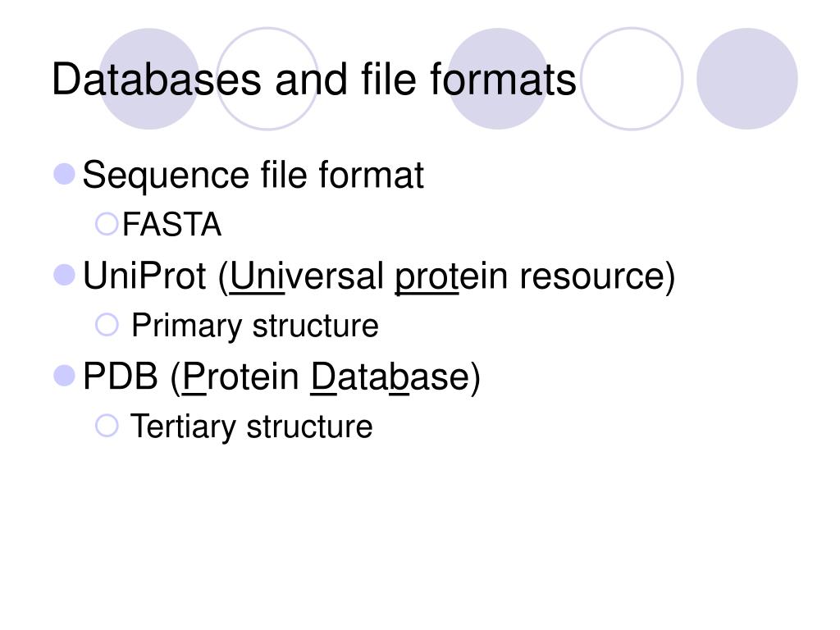This screenshot has width=840, height=630.
Task: Click the empty outlined circle right of title
Action: [x=632, y=79]
